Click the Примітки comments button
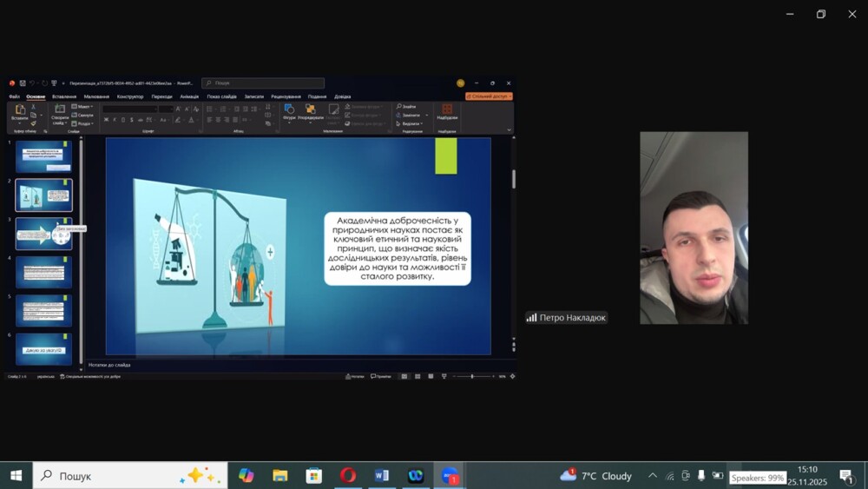868x489 pixels. coord(381,376)
